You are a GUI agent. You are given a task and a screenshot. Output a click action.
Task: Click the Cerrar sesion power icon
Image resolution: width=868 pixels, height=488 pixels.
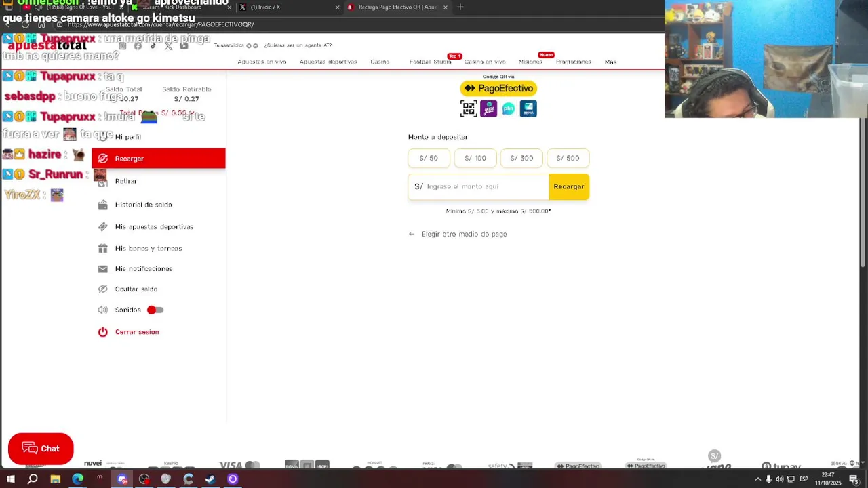point(102,332)
